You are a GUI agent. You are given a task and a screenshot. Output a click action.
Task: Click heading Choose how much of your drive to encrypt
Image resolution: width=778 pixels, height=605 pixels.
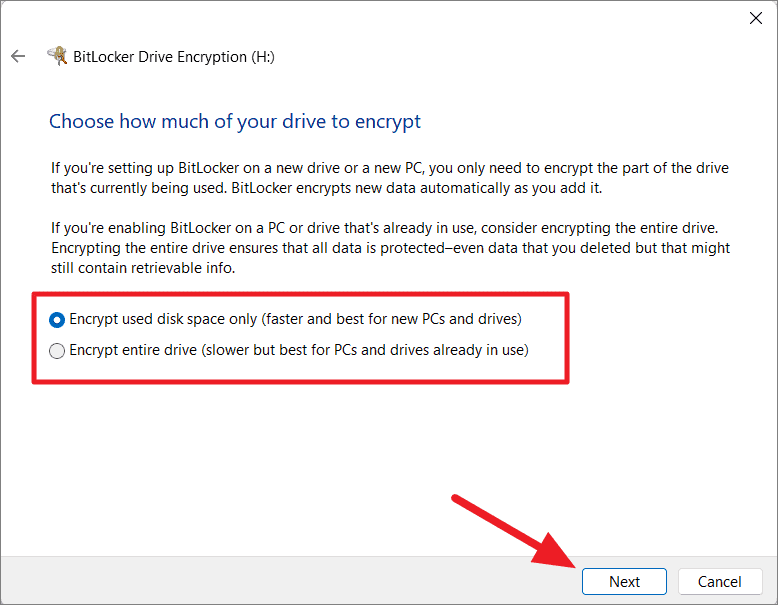pyautogui.click(x=235, y=122)
